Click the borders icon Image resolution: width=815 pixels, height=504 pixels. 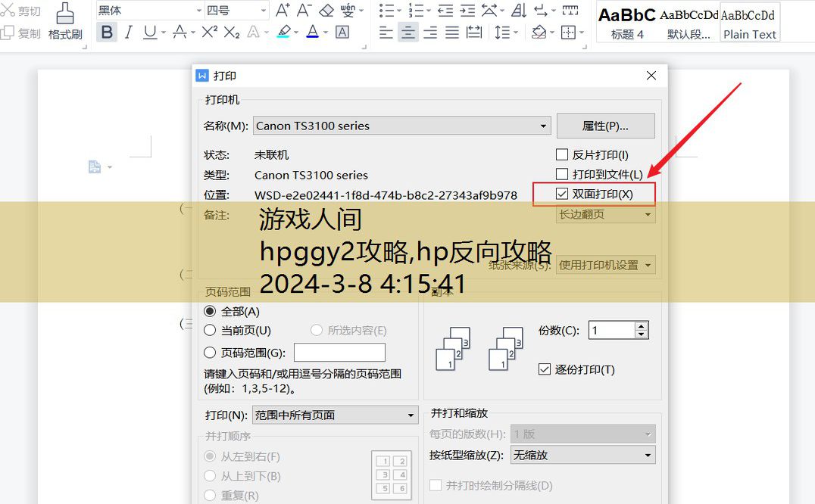tap(568, 33)
